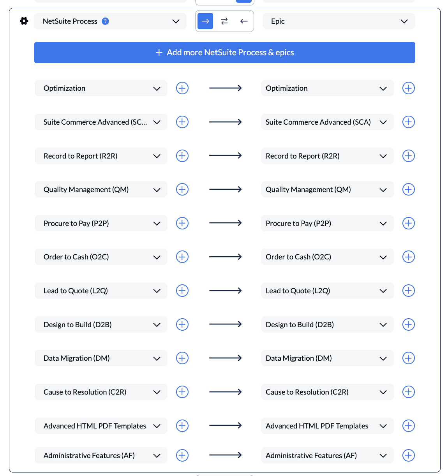Open the NetSuite Process help question mark
The height and width of the screenshot is (476, 448).
[x=105, y=21]
